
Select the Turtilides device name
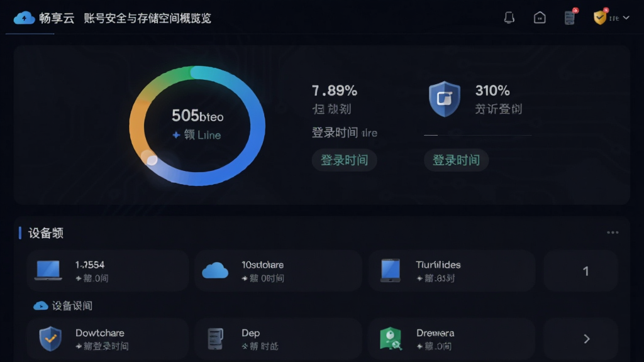coord(438,265)
